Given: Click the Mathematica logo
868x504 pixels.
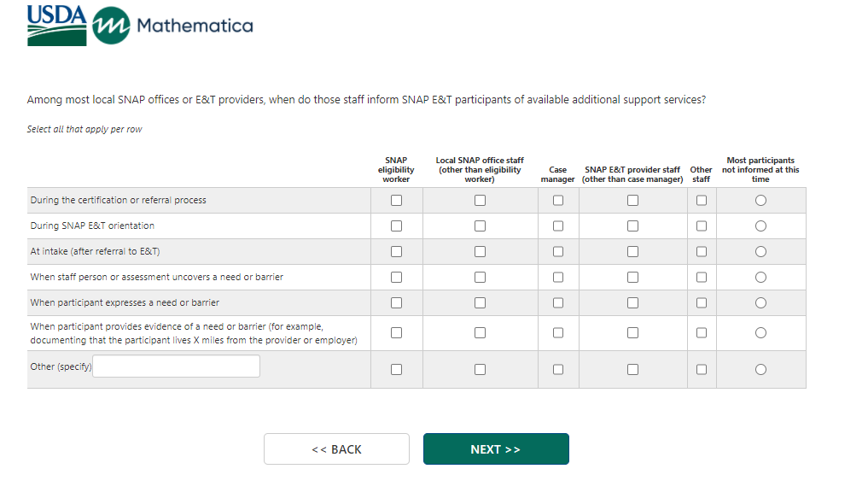Looking at the screenshot, I should click(172, 26).
